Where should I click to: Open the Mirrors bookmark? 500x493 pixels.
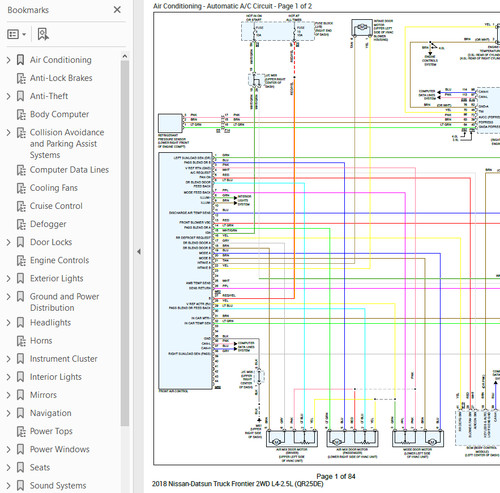coord(43,395)
